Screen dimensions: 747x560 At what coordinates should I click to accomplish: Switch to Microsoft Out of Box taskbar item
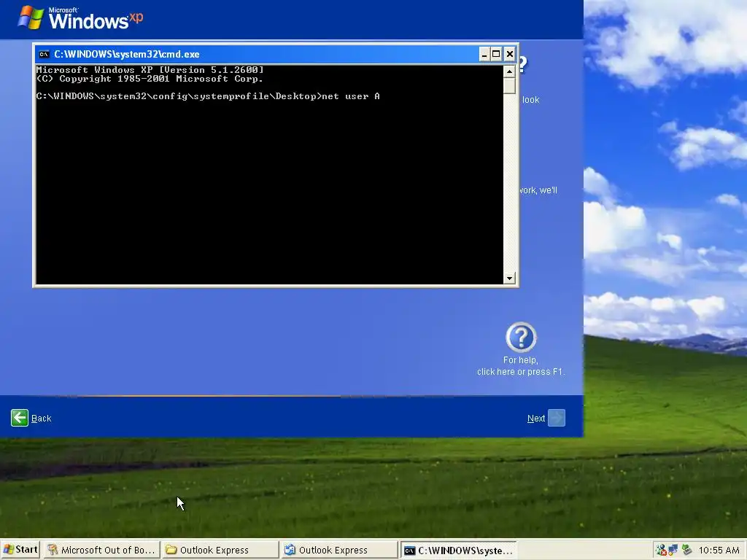tap(101, 550)
